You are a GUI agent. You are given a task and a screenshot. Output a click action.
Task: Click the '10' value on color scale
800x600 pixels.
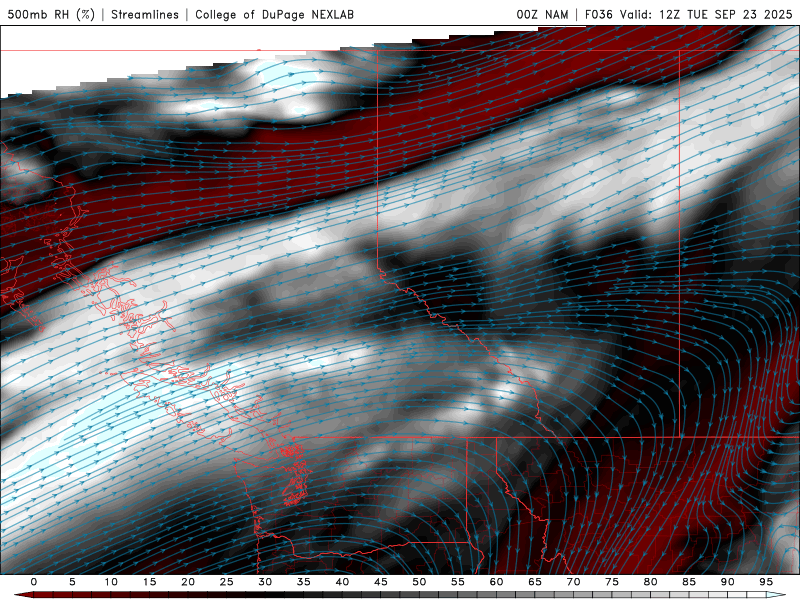(111, 582)
